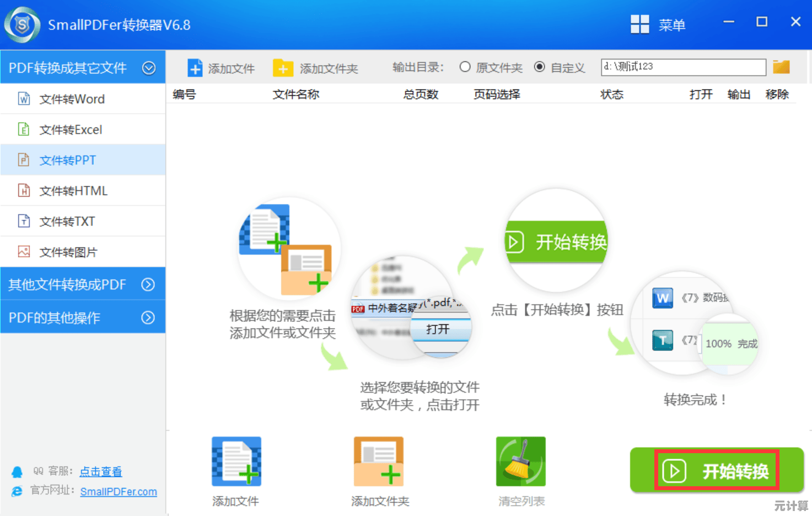
Task: Click the 清空列表 broom icon
Action: 520,461
